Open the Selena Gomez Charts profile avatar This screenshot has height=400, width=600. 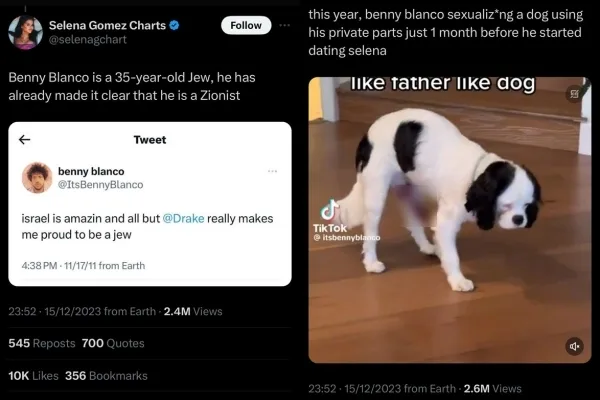(x=26, y=32)
